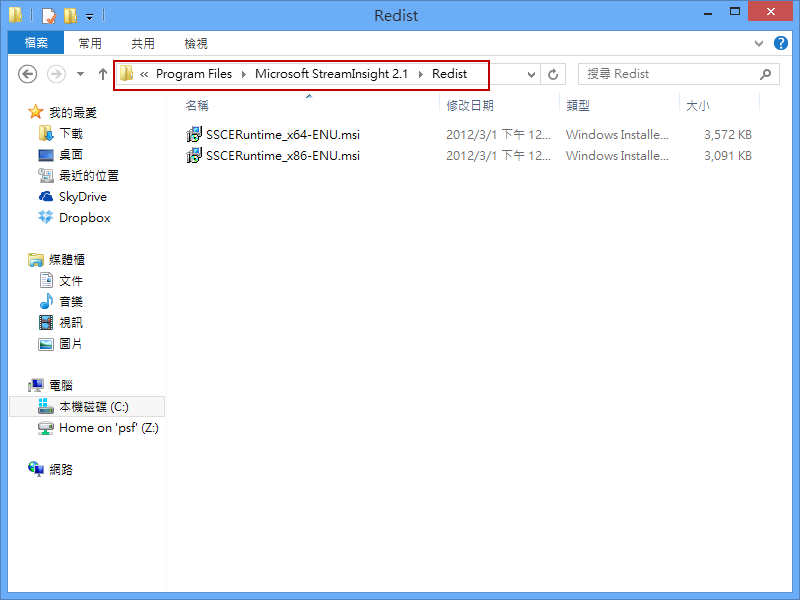The image size is (800, 600).
Task: Click the 電腦 computer icon
Action: [x=36, y=385]
